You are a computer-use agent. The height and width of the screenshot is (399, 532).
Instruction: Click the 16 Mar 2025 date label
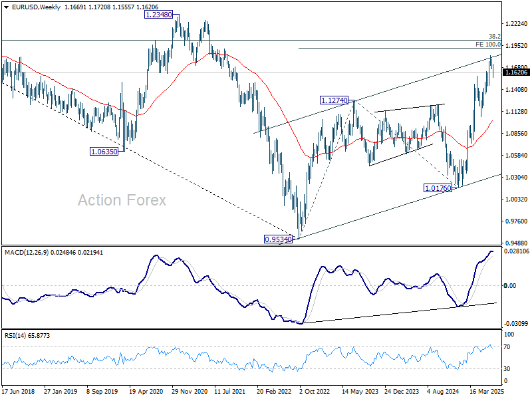click(x=487, y=391)
